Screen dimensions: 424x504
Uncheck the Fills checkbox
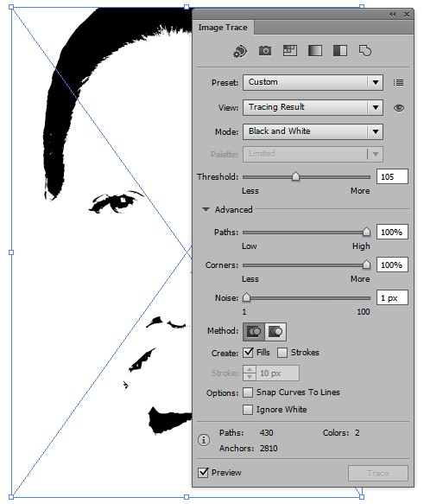[x=248, y=353]
